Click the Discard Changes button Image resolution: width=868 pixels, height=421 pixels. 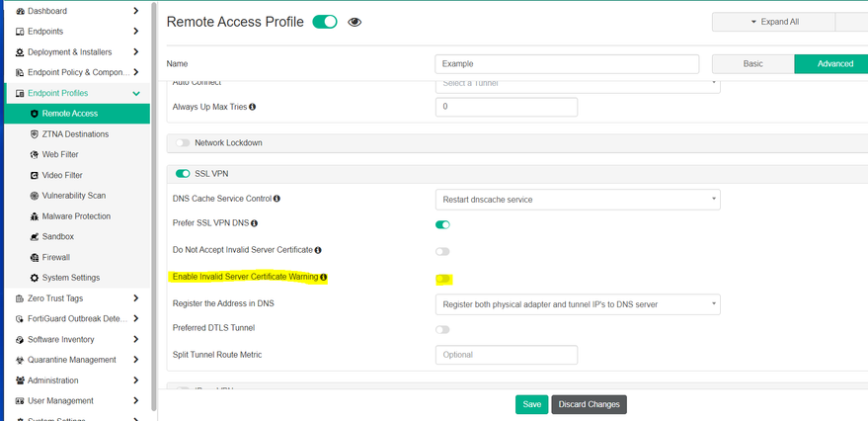[x=589, y=404]
